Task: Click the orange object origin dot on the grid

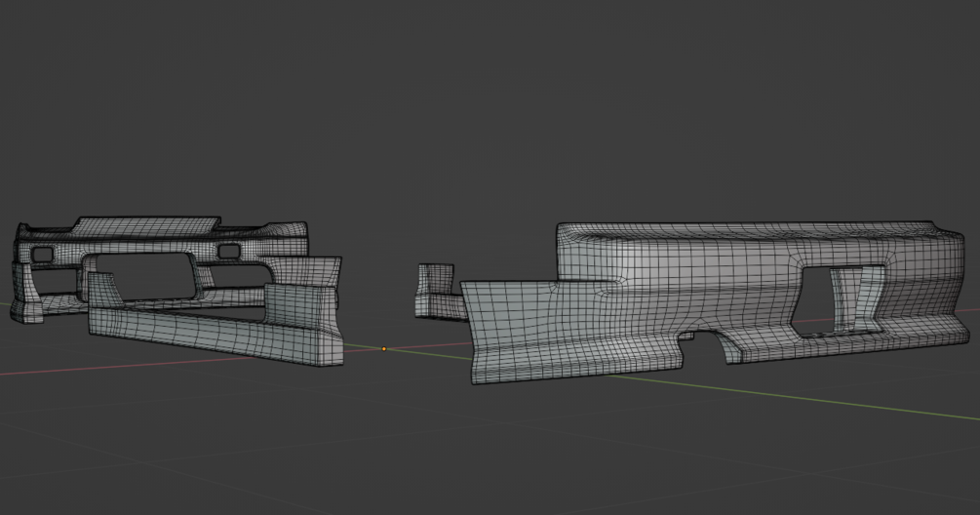Action: click(x=384, y=349)
